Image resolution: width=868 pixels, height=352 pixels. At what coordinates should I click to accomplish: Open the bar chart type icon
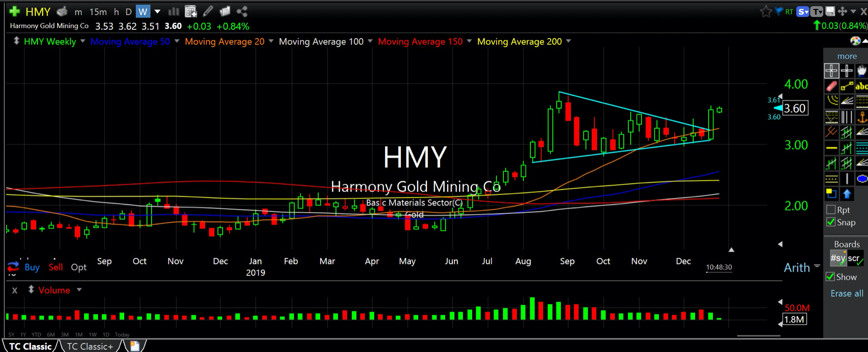point(174,11)
